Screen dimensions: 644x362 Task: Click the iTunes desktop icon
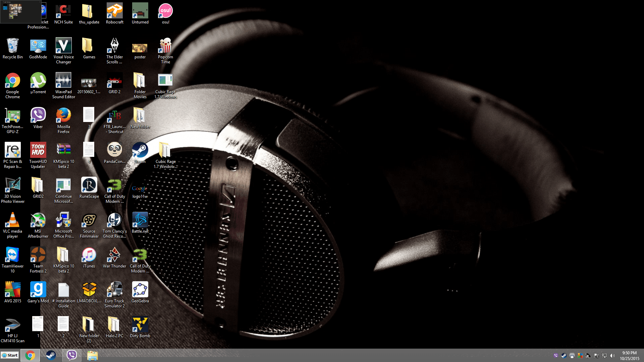click(89, 255)
